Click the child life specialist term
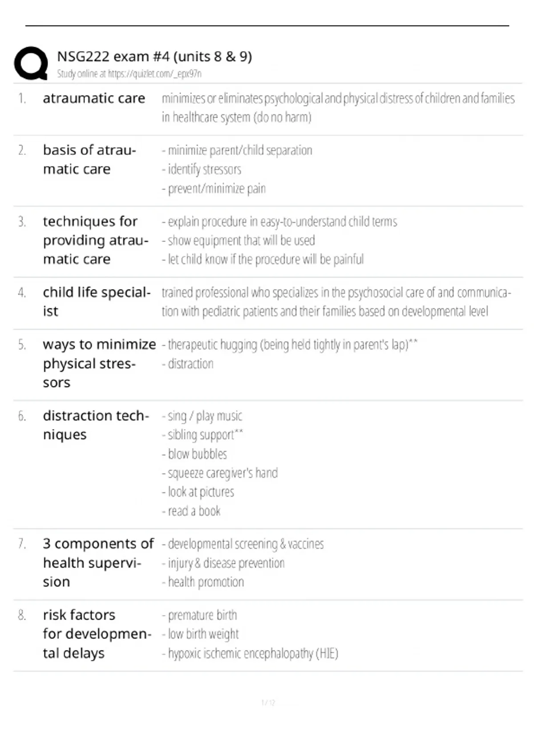The image size is (534, 756). [x=97, y=302]
